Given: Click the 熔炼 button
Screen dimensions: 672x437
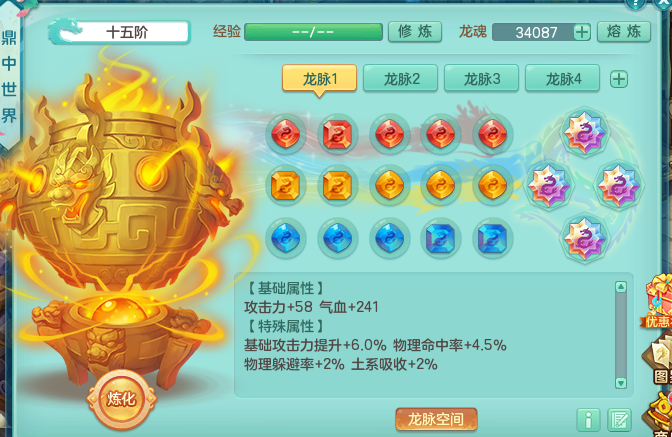Looking at the screenshot, I should pos(624,32).
